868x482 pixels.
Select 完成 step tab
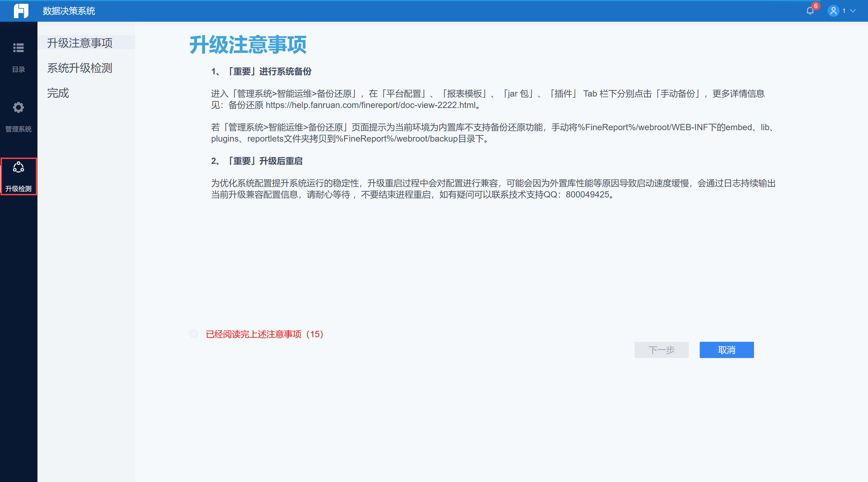pos(58,93)
